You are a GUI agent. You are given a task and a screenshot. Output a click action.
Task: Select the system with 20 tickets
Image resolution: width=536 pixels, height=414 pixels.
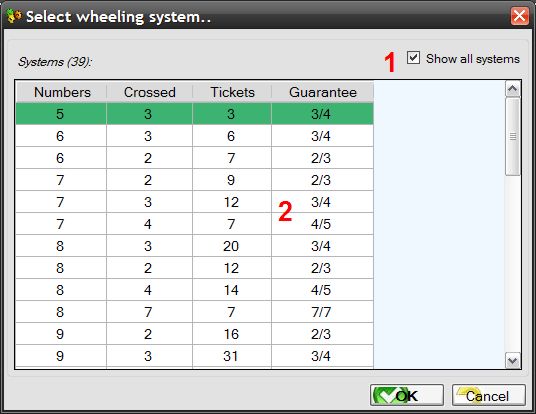click(195, 246)
